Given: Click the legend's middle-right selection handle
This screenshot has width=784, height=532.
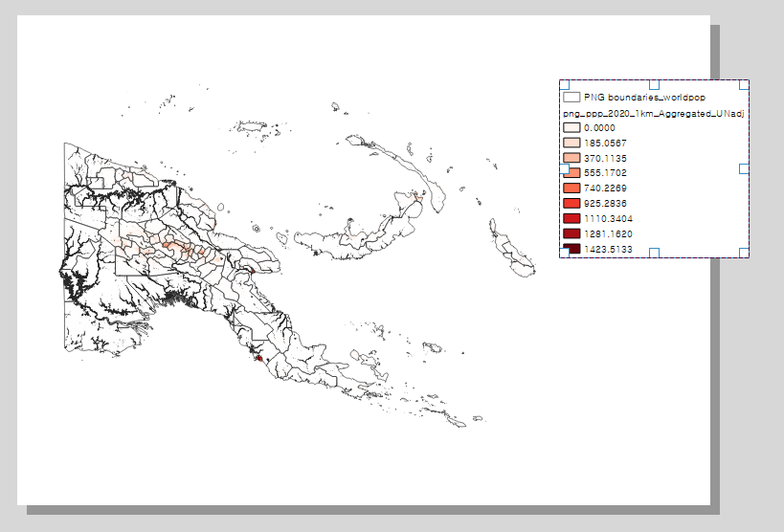Looking at the screenshot, I should [x=744, y=169].
